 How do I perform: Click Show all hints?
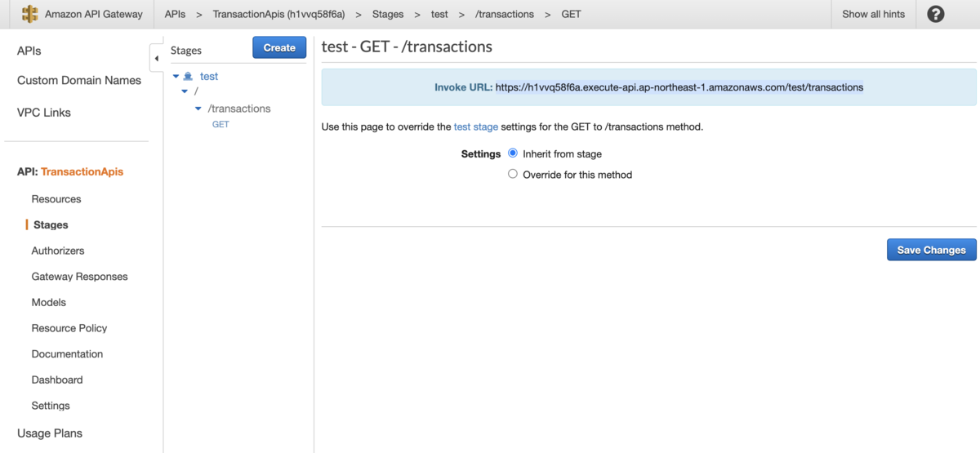pyautogui.click(x=873, y=14)
